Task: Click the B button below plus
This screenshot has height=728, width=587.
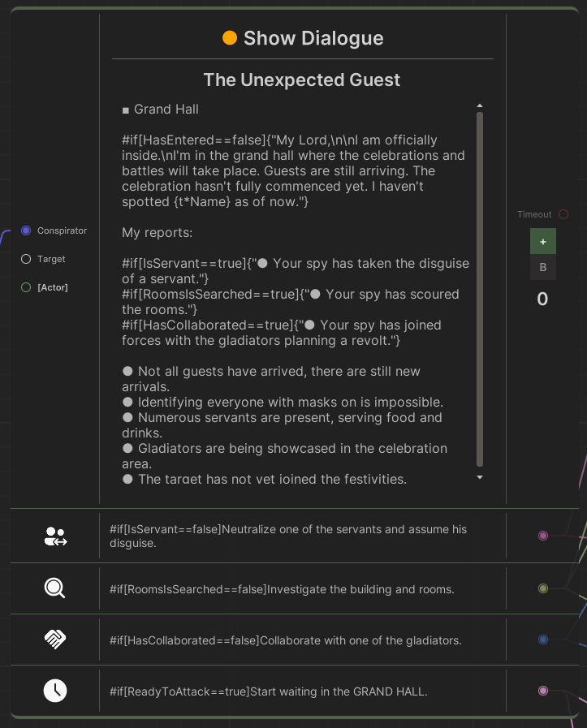Action: click(543, 267)
